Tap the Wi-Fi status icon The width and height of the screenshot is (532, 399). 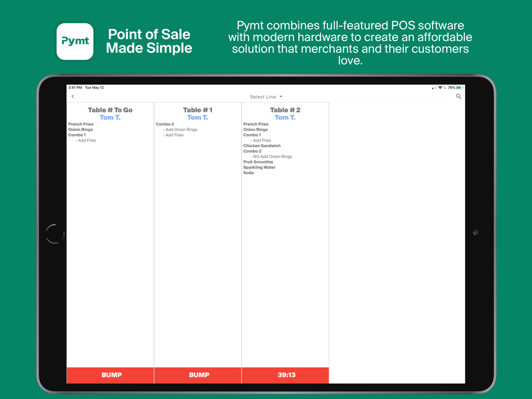[x=440, y=88]
